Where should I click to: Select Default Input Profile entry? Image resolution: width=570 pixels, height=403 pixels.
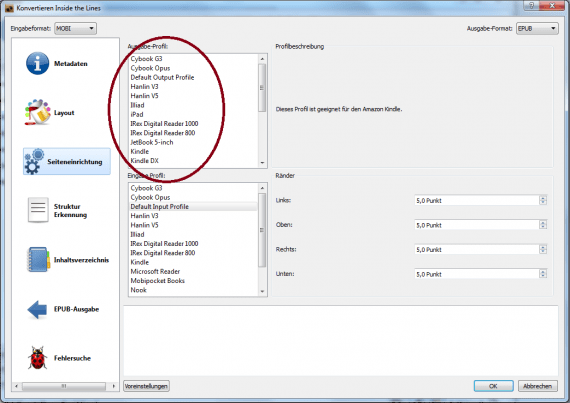[x=193, y=206]
